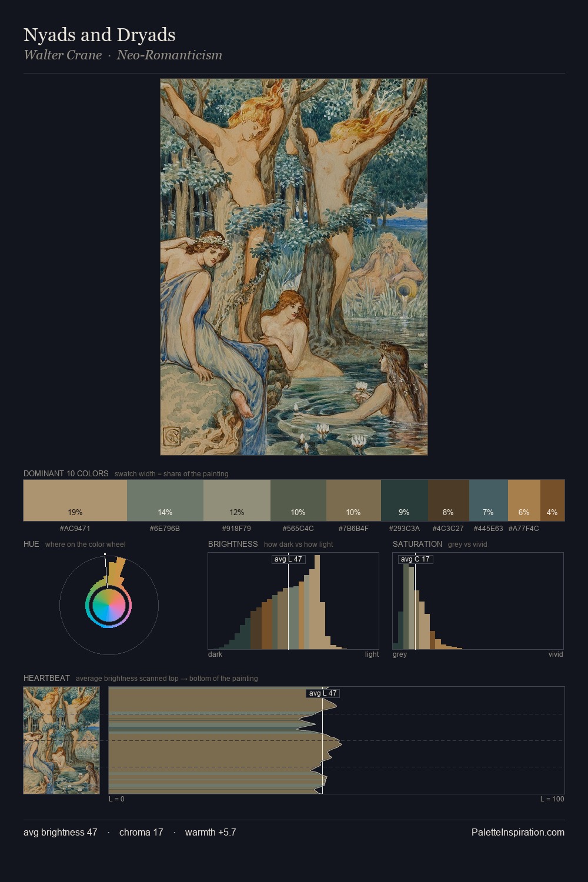Click the 'HUE' section heading

coord(31,544)
